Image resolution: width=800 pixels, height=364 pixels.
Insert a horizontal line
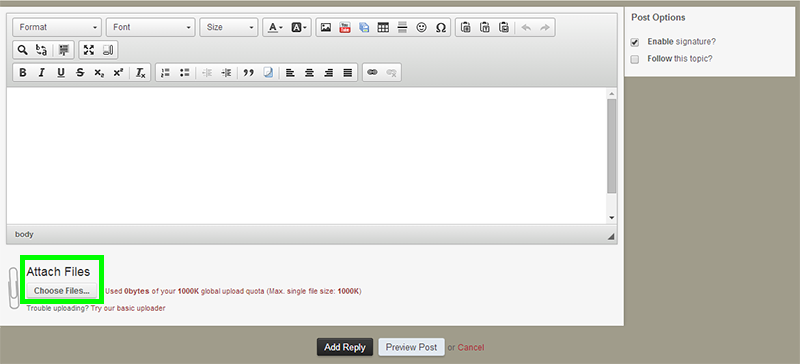(x=402, y=28)
